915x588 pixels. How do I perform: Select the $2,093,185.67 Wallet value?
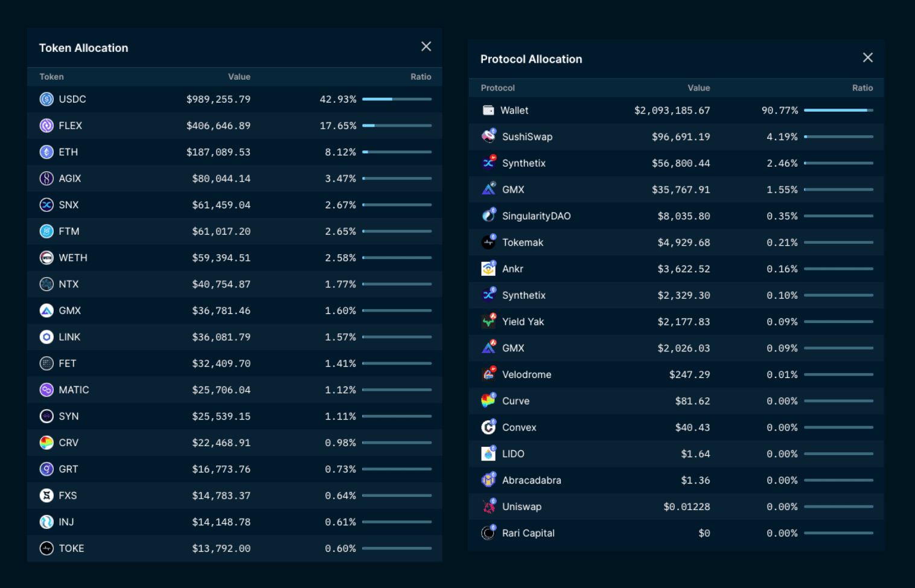click(x=672, y=110)
